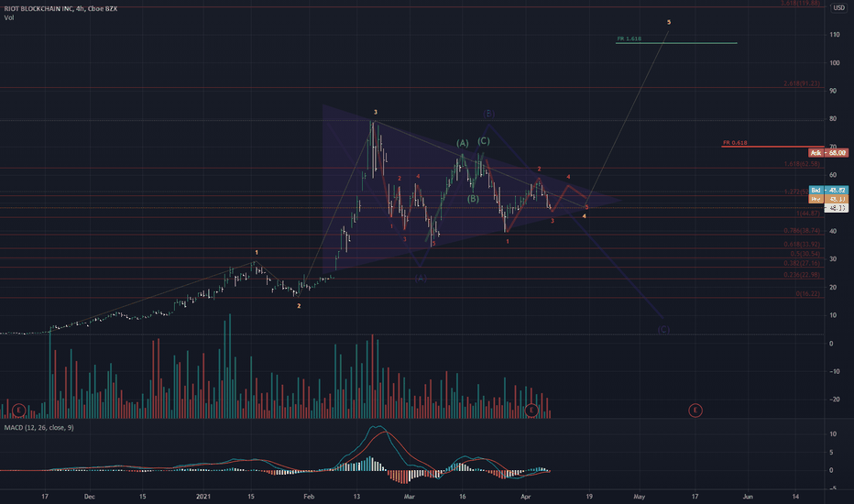This screenshot has width=854, height=504.
Task: Click the red Ask 68.00 price label
Action: coord(828,153)
